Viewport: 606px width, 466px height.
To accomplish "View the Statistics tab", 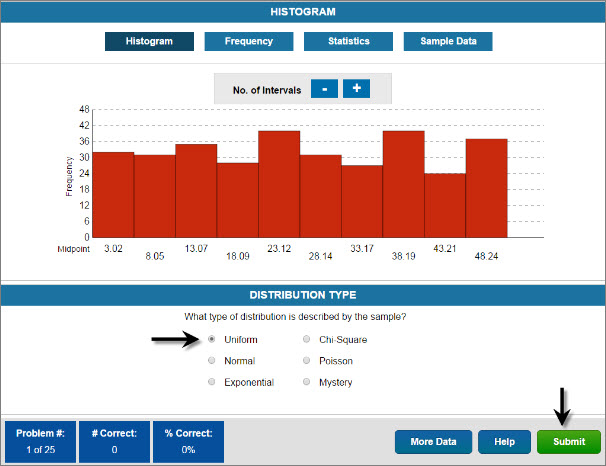I will point(348,42).
